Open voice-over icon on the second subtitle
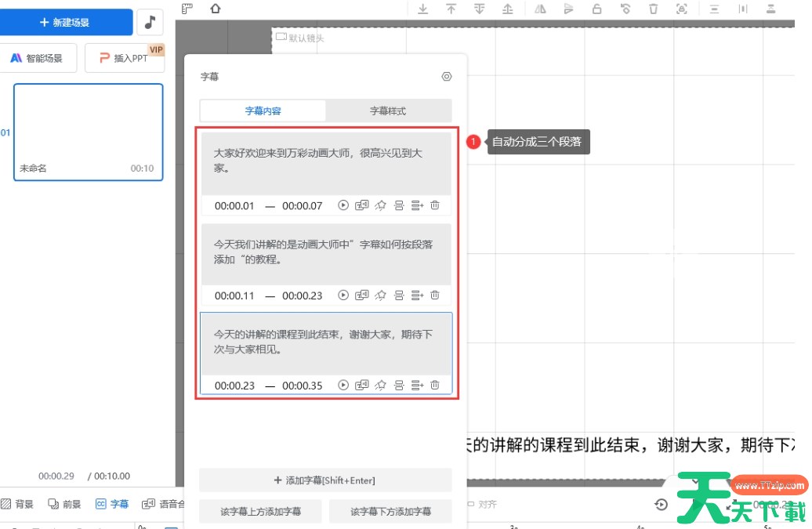 (362, 295)
